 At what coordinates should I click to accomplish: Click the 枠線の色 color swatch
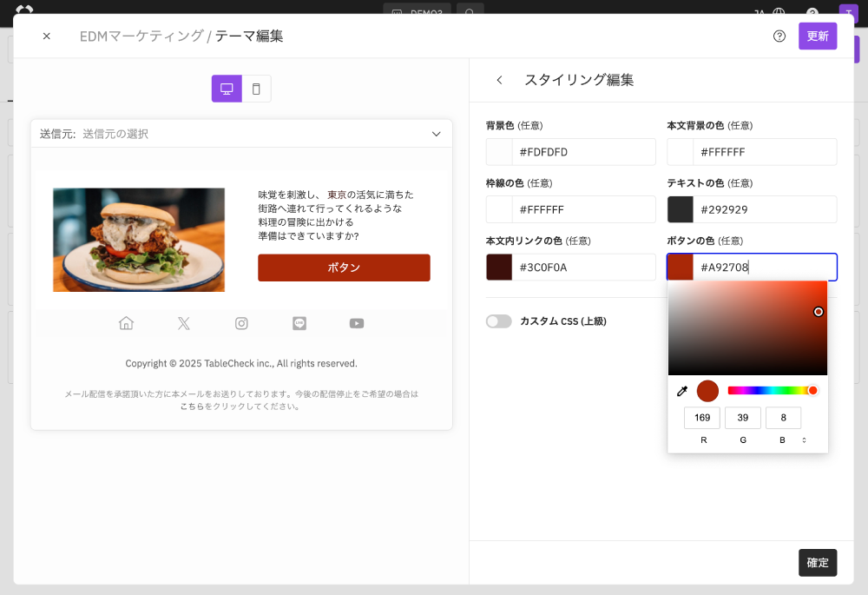pos(499,209)
